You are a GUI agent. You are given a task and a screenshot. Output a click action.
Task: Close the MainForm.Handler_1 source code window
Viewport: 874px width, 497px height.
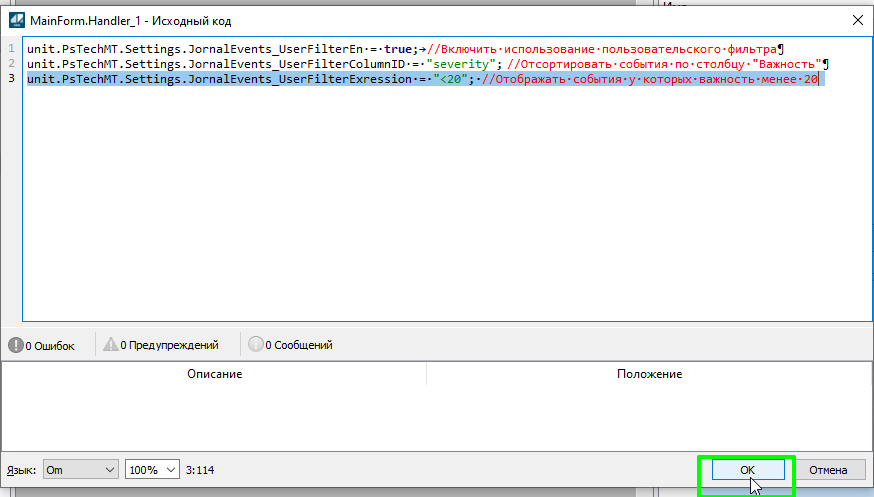point(856,19)
